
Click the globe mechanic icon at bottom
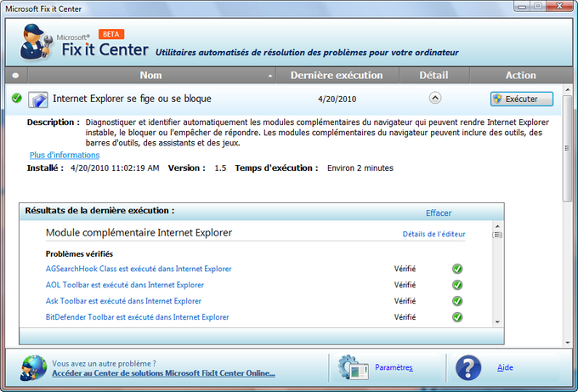[x=33, y=367]
